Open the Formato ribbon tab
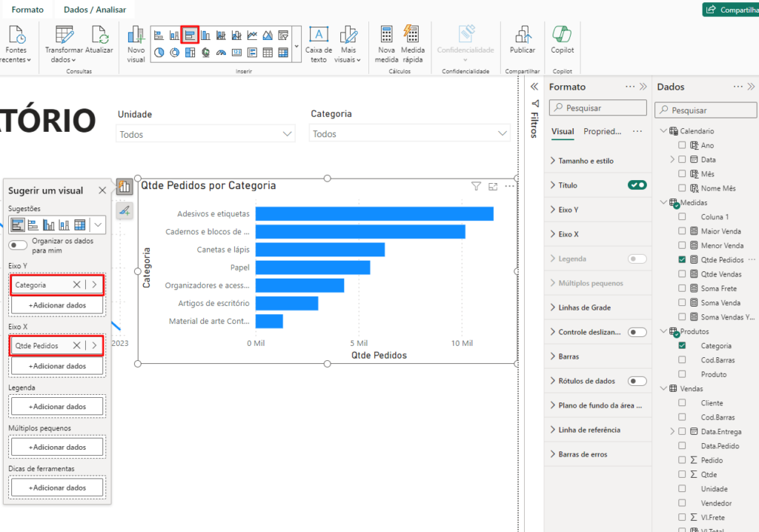The height and width of the screenshot is (532, 759). click(x=27, y=10)
